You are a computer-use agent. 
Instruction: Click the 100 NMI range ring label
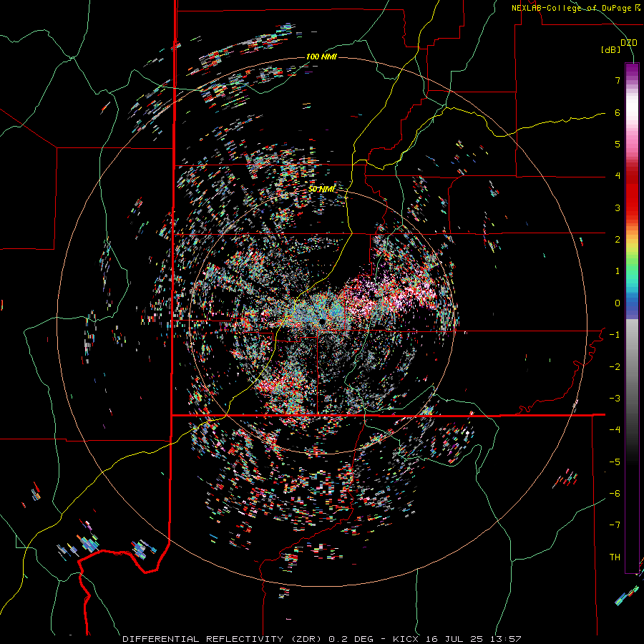[x=321, y=57]
